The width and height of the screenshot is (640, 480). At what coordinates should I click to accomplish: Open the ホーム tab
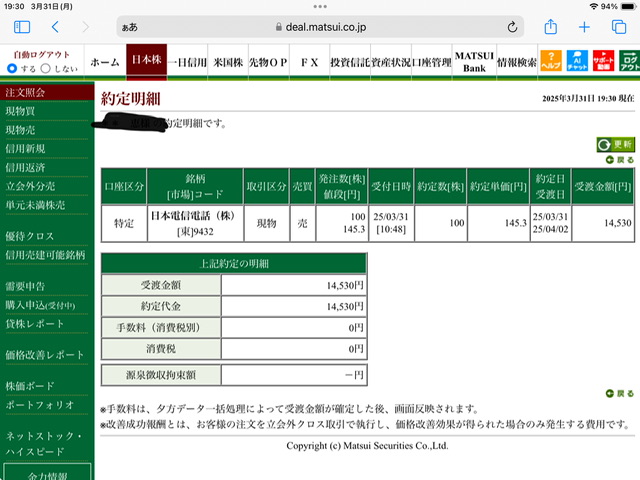click(x=105, y=62)
